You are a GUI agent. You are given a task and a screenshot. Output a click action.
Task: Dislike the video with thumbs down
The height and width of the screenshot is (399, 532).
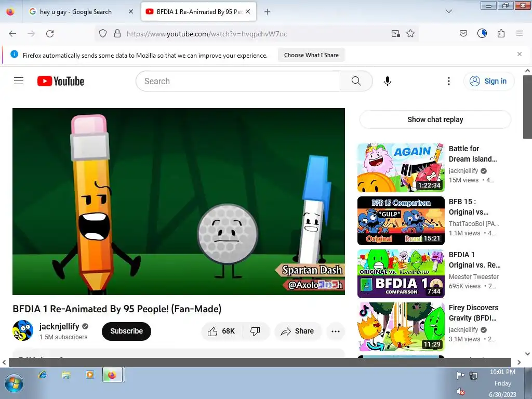[255, 331]
